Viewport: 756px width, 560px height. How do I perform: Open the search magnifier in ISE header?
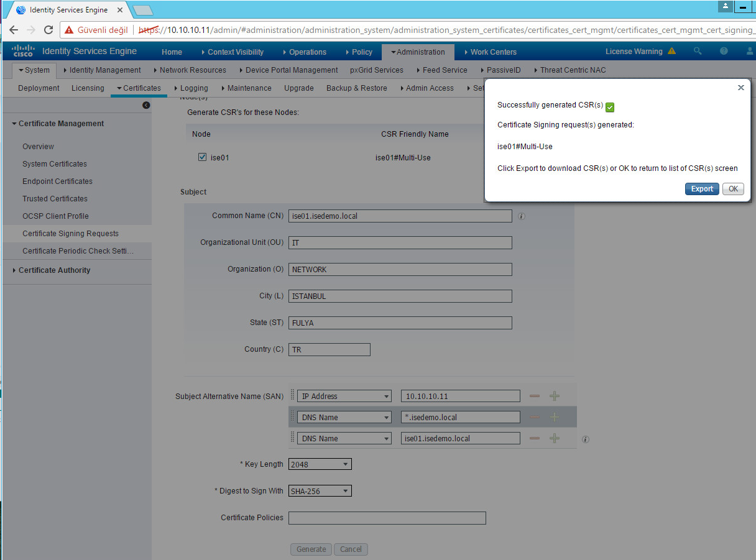click(x=698, y=52)
